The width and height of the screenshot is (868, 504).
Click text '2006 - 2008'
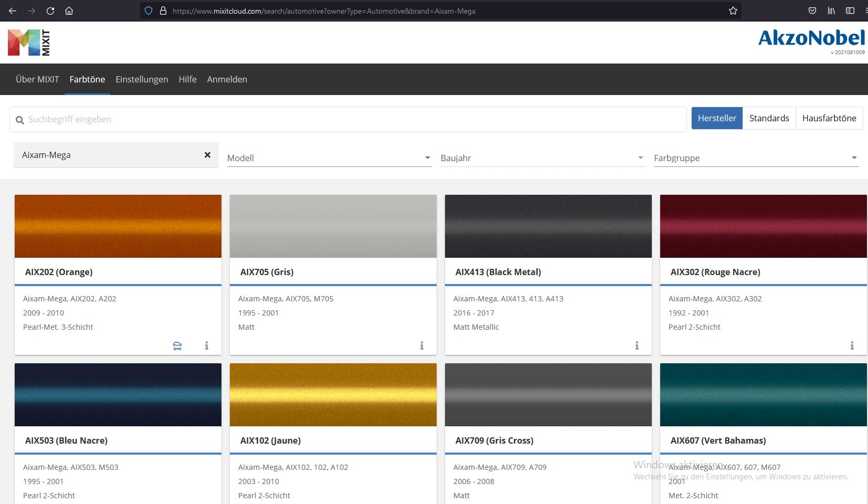click(473, 481)
